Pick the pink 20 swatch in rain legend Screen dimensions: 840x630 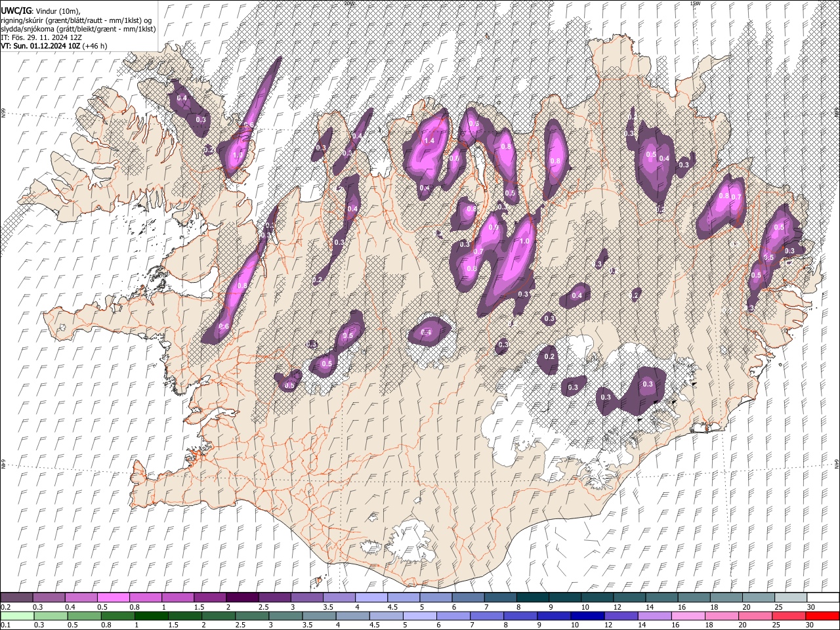tap(755, 616)
